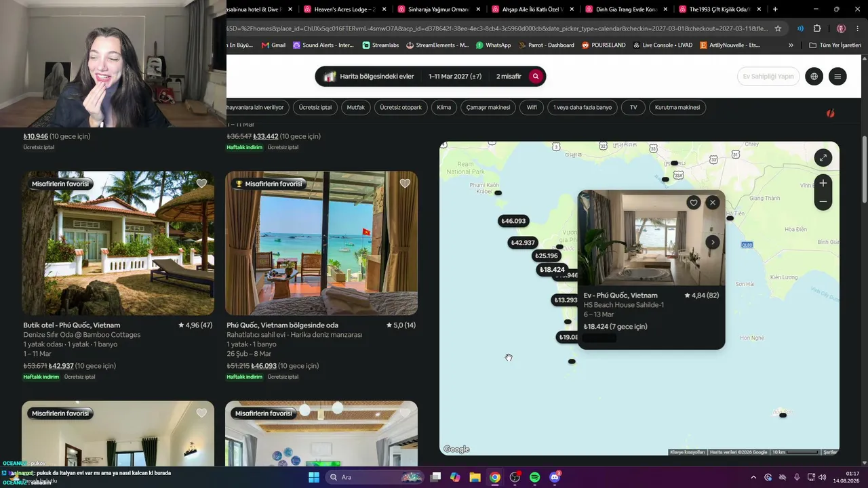Zoom out on the map
This screenshot has height=488, width=868.
pyautogui.click(x=823, y=201)
